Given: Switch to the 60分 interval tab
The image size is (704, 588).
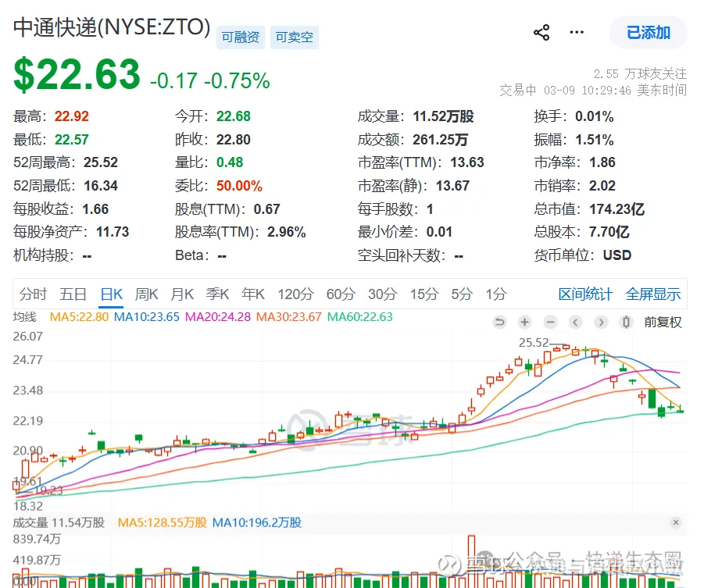Looking at the screenshot, I should coord(341,294).
